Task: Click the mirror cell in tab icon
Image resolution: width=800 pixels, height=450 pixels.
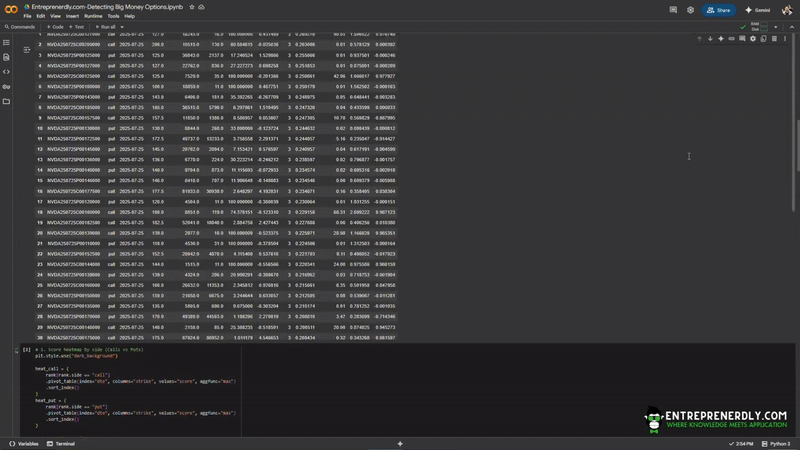Action: click(x=764, y=39)
